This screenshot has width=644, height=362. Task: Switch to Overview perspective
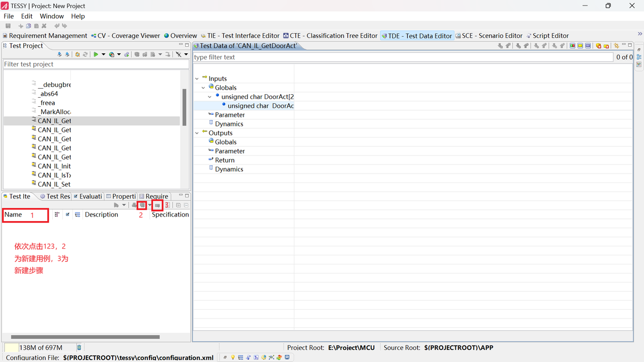pyautogui.click(x=180, y=36)
